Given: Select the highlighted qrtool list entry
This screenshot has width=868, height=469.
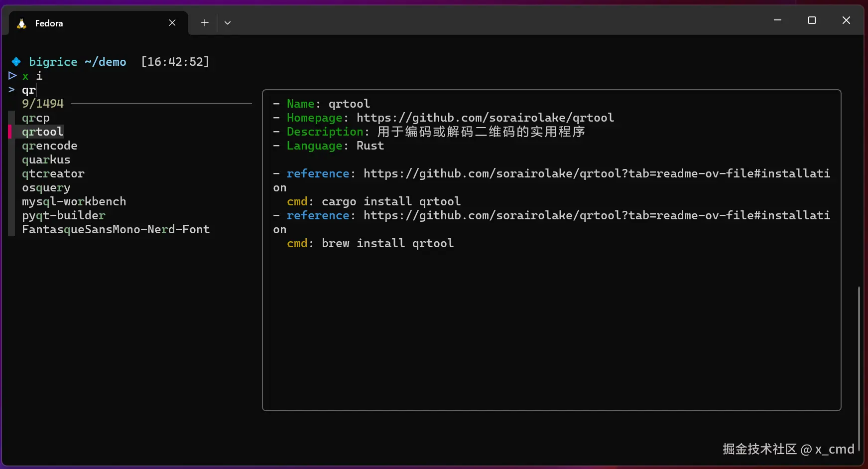Looking at the screenshot, I should tap(43, 132).
